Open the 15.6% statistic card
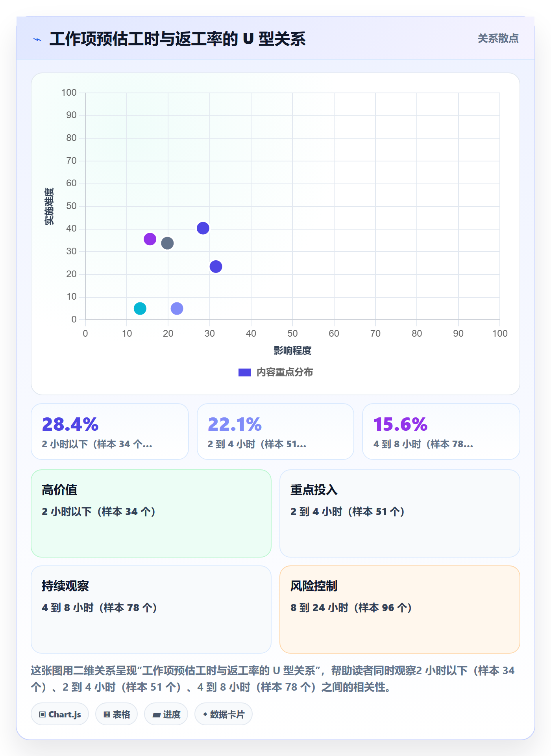 tap(441, 432)
